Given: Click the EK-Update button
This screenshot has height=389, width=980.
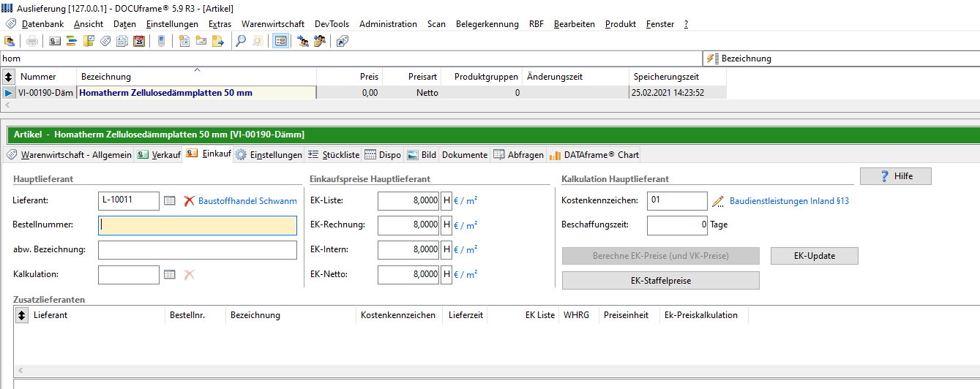Looking at the screenshot, I should pos(815,256).
